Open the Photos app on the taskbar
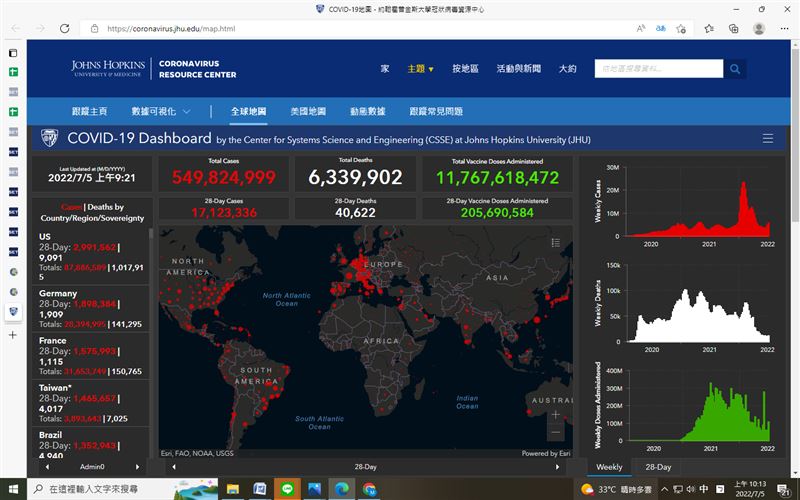The height and width of the screenshot is (500, 800). [314, 489]
